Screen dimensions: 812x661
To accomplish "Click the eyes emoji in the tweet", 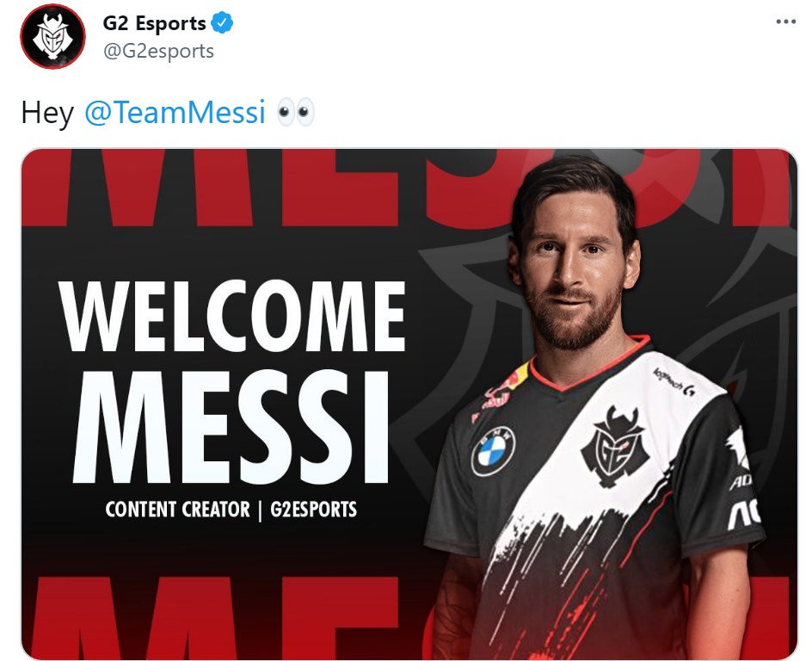I will (295, 112).
